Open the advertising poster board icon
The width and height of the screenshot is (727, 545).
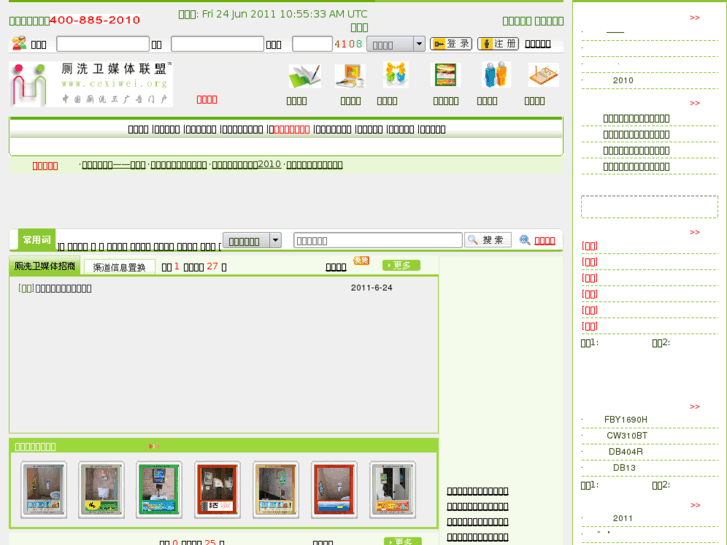[x=445, y=75]
